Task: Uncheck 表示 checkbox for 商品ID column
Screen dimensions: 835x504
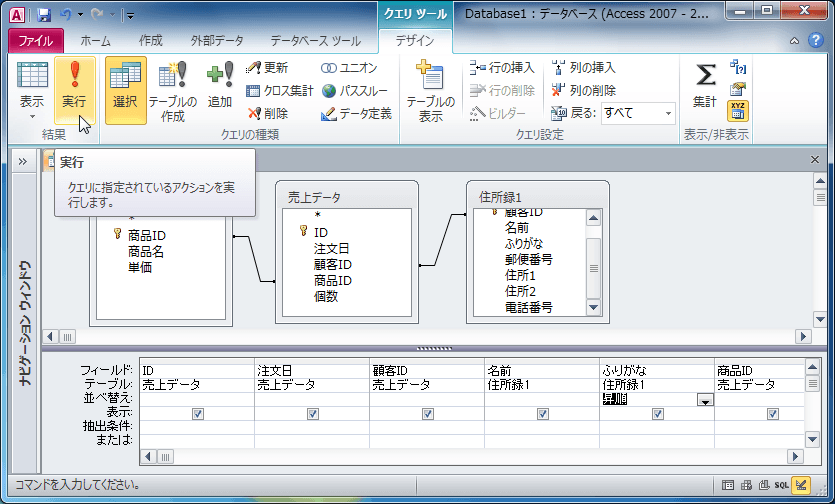Action: pos(773,414)
